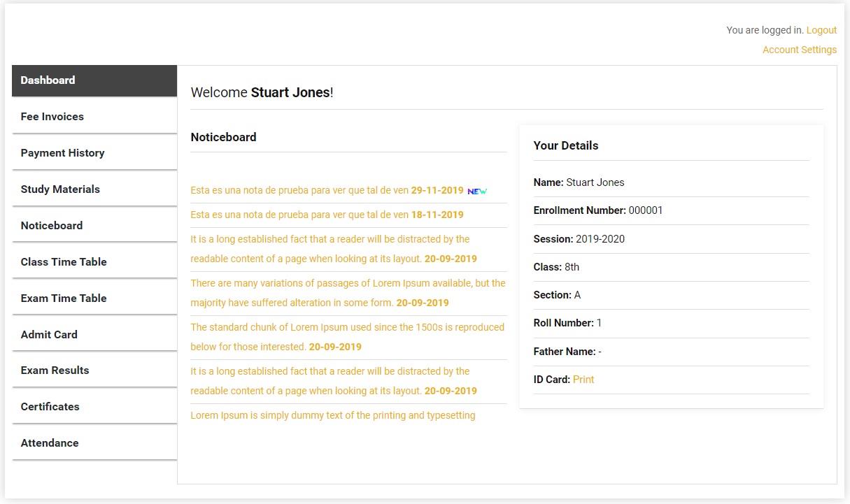
Task: Open 'Lorem Ipsum is simply dummy text' notice
Action: coord(333,415)
